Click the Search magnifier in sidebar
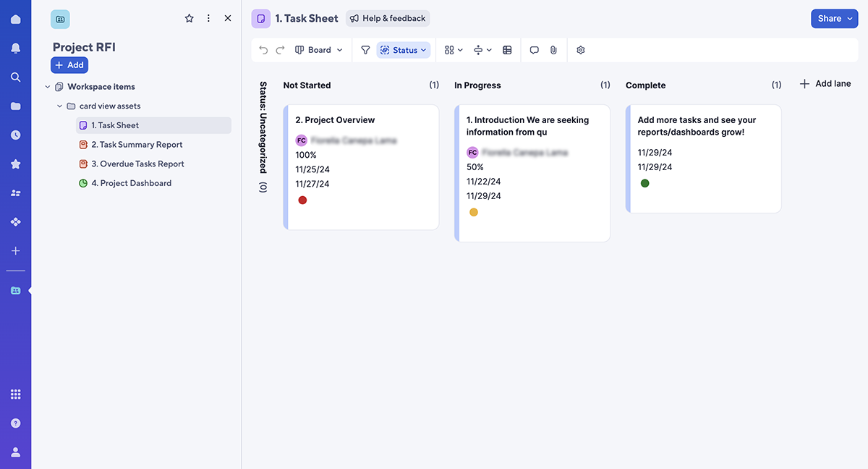Viewport: 868px width, 469px height. (x=15, y=77)
